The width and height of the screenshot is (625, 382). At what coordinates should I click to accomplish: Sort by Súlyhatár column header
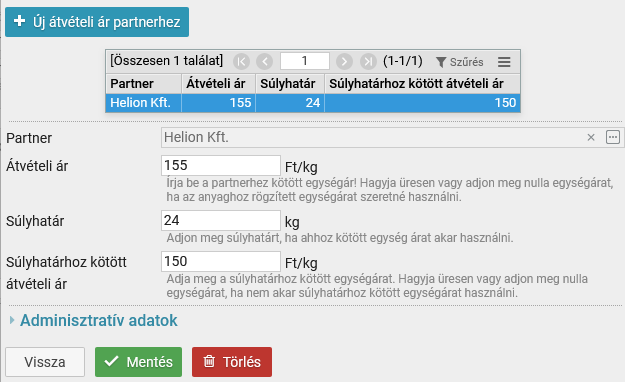(290, 84)
